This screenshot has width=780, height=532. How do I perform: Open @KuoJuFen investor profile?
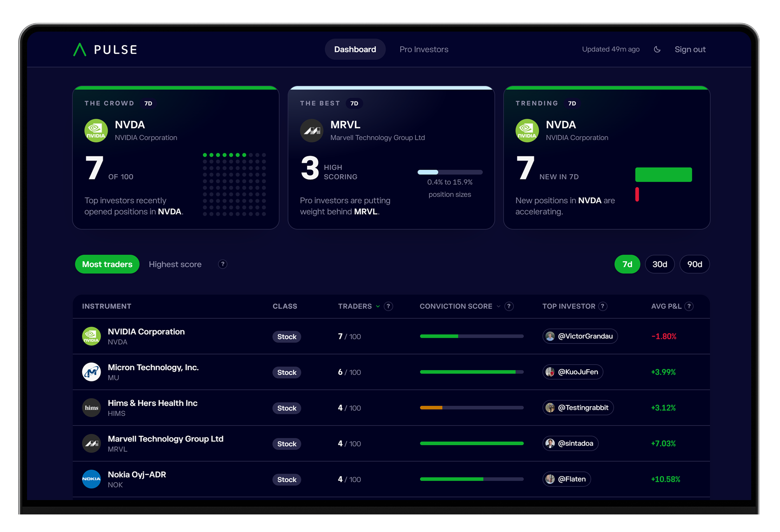point(573,372)
